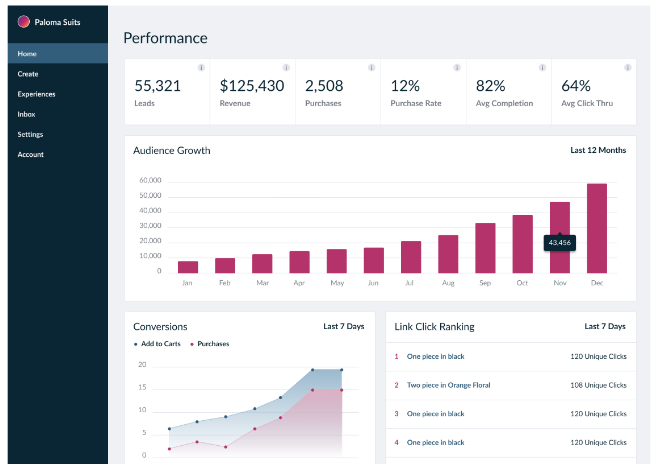Viewport: 652px width, 464px height.
Task: Click info icon on Purchases card
Action: (372, 68)
